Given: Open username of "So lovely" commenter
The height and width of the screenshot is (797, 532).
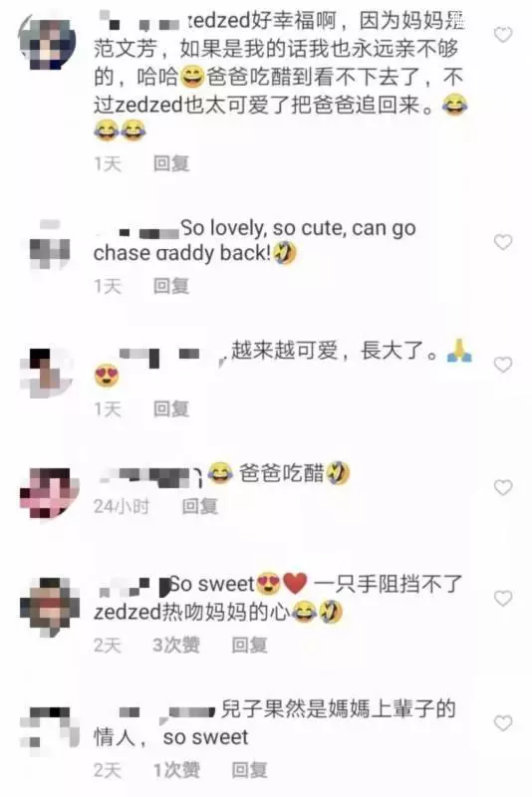Looking at the screenshot, I should coord(137,232).
